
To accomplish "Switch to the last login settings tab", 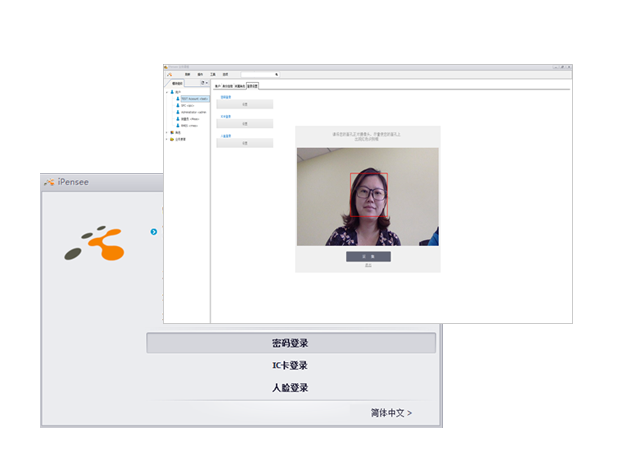I will [x=252, y=86].
